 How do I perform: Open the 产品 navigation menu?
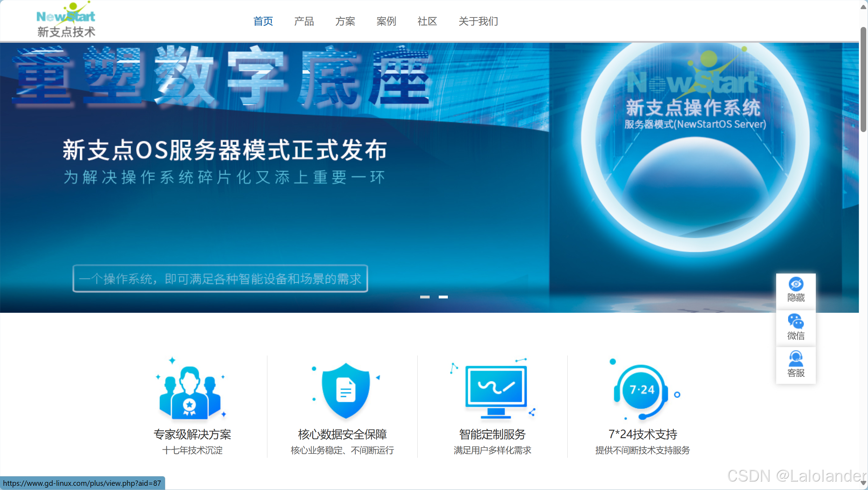[x=304, y=21]
